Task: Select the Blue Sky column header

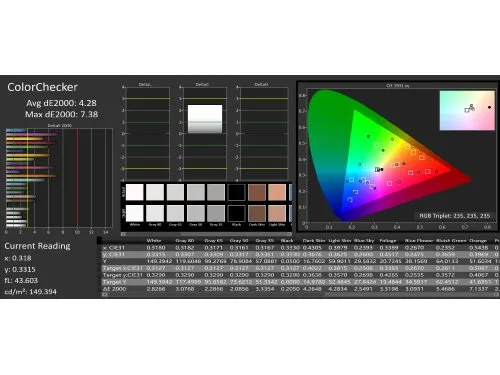Action: (x=364, y=240)
